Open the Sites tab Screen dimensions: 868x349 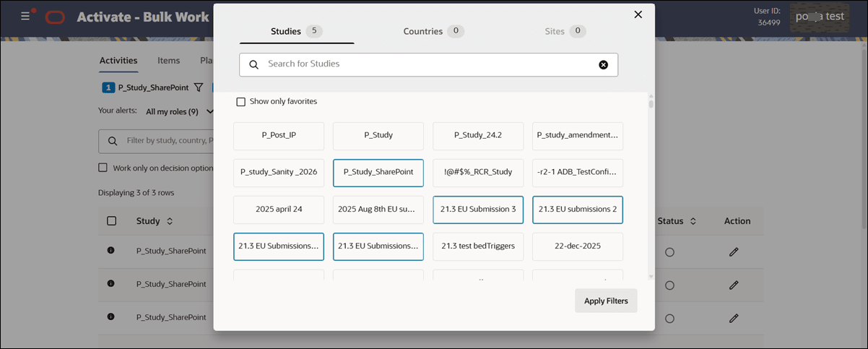(x=565, y=31)
